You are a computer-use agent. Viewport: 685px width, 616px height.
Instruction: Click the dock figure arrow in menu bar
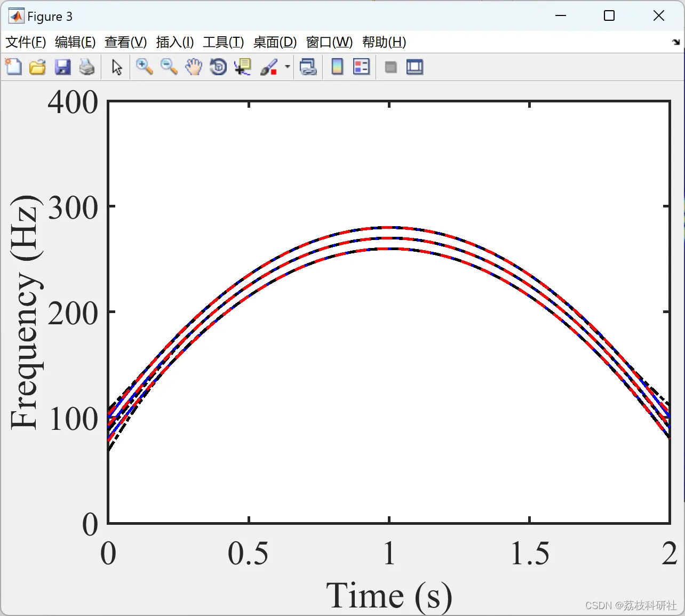[x=676, y=42]
